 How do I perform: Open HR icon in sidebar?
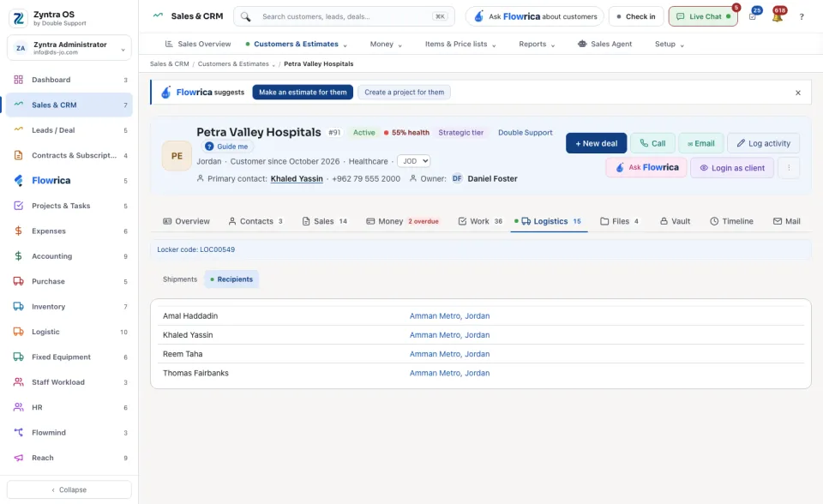(18, 407)
